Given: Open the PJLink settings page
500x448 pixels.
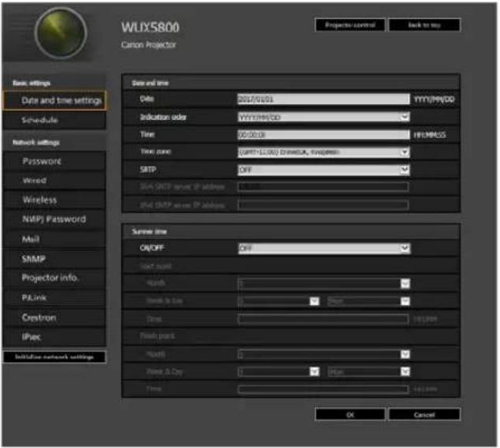Looking at the screenshot, I should [x=54, y=297].
